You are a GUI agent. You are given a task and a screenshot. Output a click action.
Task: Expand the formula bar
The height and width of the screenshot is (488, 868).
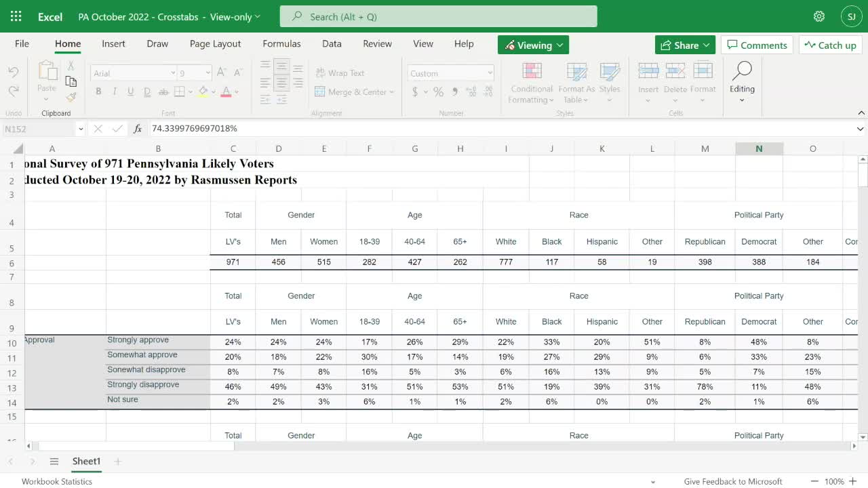coord(861,129)
